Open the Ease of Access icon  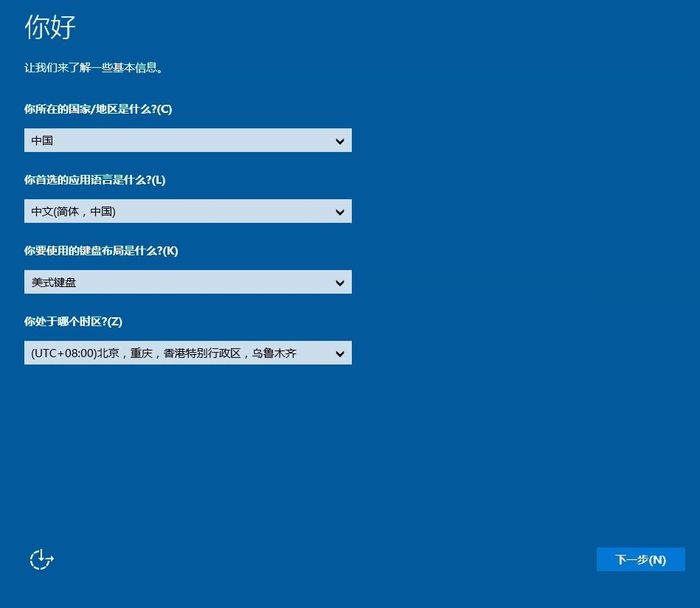coord(41,559)
